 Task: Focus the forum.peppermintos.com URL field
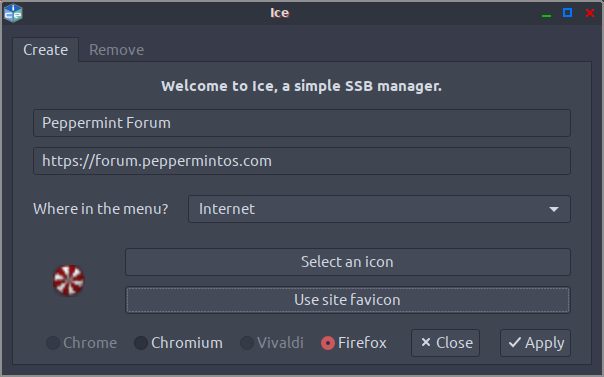302,161
